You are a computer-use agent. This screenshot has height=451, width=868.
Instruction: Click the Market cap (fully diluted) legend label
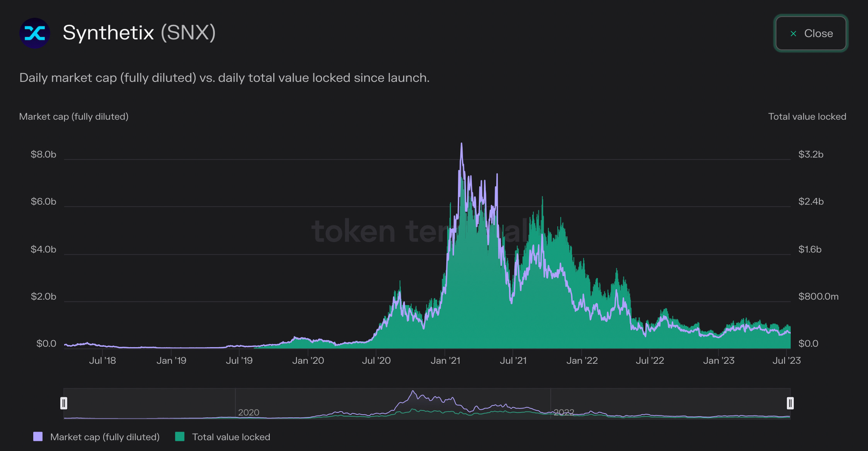click(x=105, y=437)
